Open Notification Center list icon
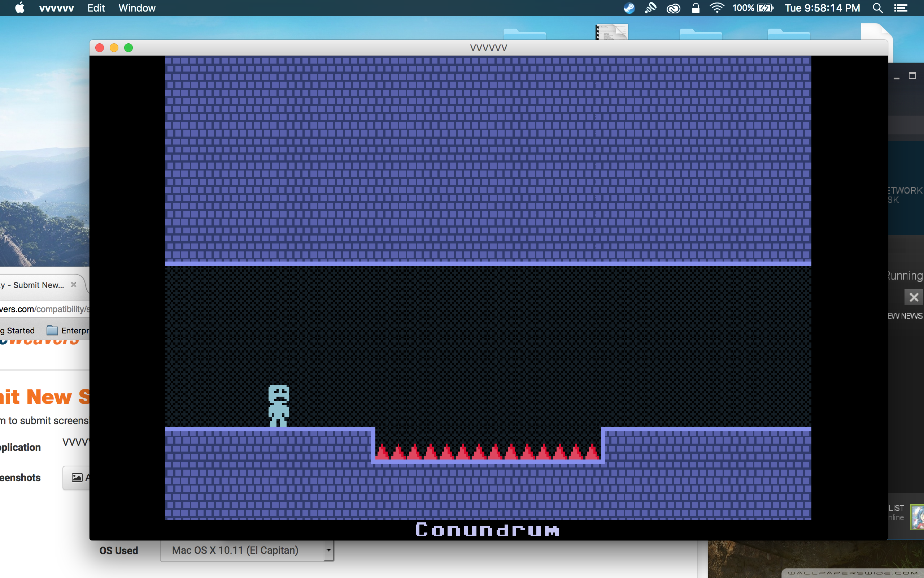 [901, 8]
